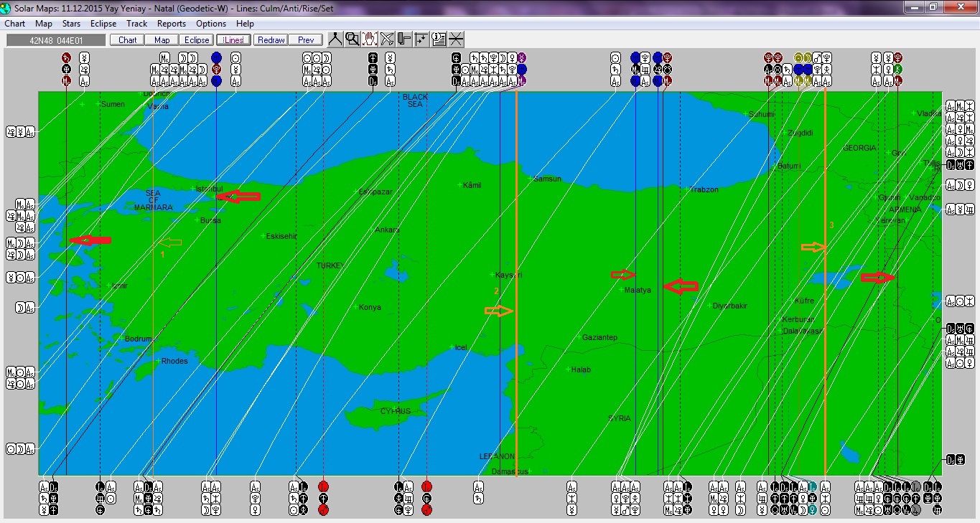Click the crossing lines star icon
Screen dimensions: 980x523
[x=456, y=39]
